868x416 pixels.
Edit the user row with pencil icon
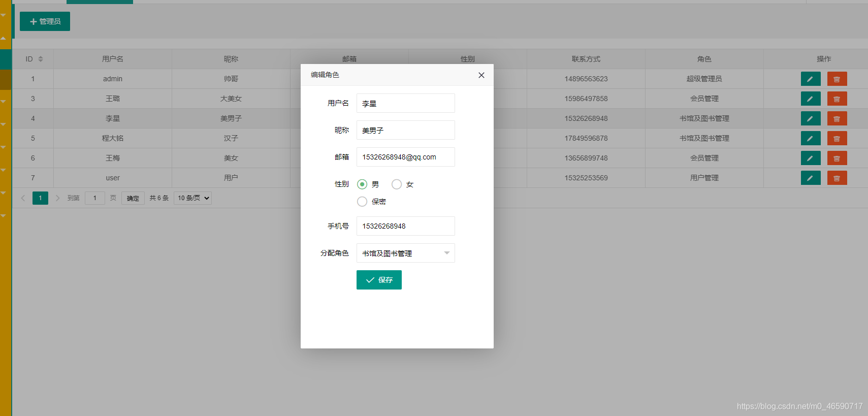[811, 178]
